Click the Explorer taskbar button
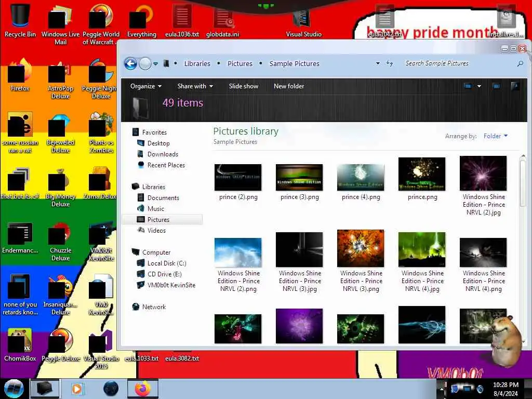The image size is (532, 399). [45, 389]
